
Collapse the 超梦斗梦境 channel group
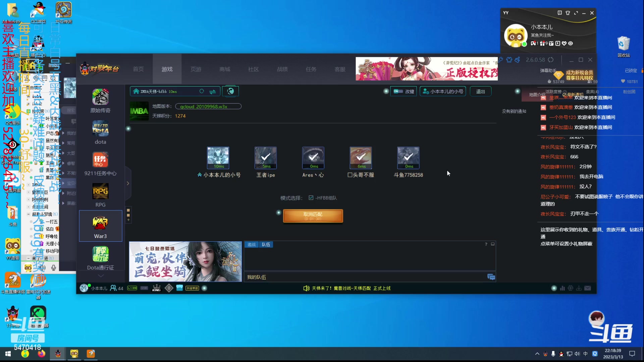tap(29, 214)
